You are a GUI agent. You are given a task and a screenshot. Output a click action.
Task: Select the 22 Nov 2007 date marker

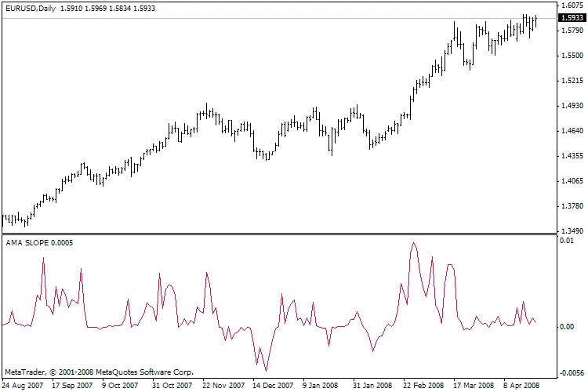point(222,386)
